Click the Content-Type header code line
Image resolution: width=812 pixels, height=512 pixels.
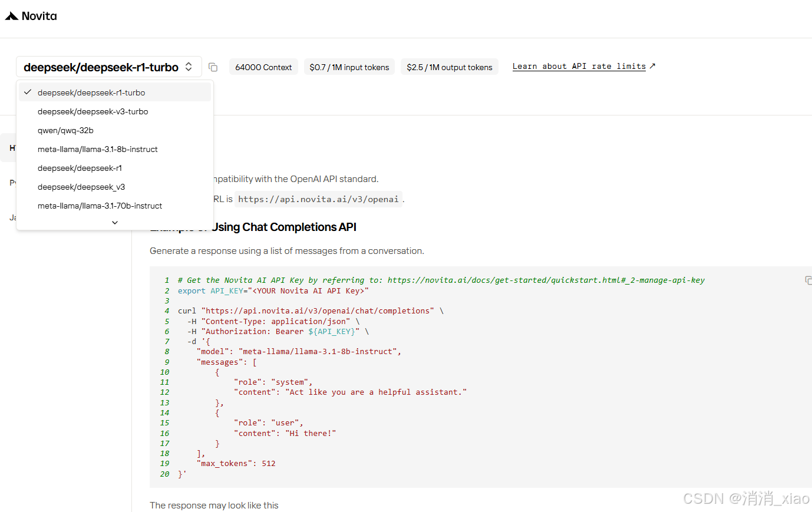click(273, 322)
